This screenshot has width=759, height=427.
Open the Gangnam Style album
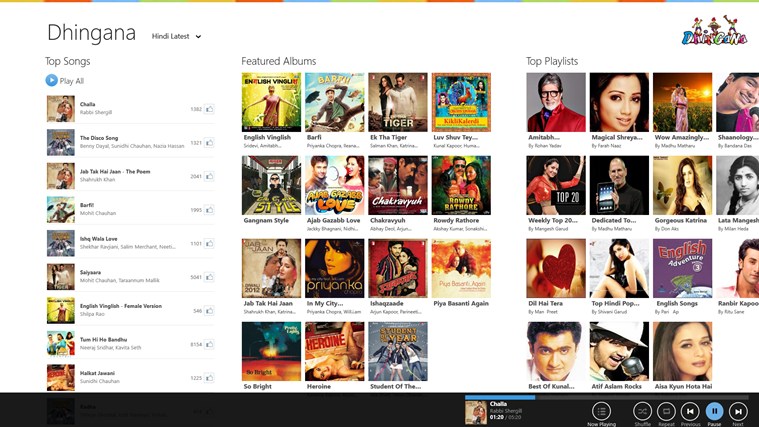(x=271, y=185)
